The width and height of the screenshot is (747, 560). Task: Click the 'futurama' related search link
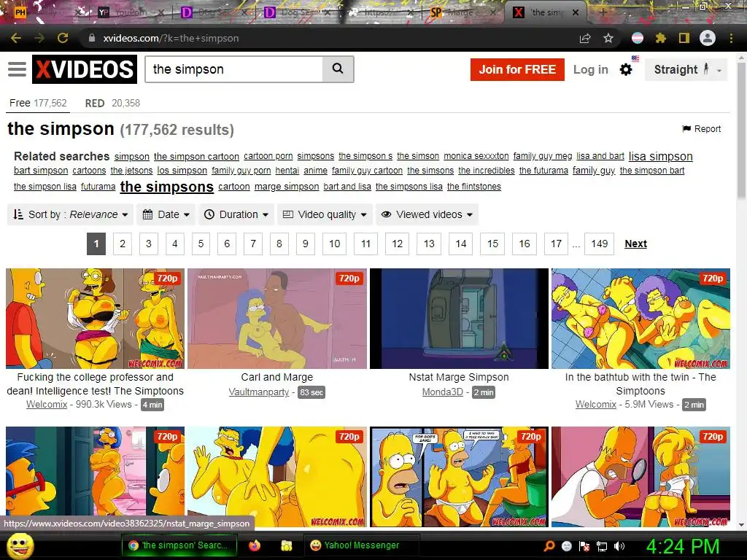pos(98,186)
